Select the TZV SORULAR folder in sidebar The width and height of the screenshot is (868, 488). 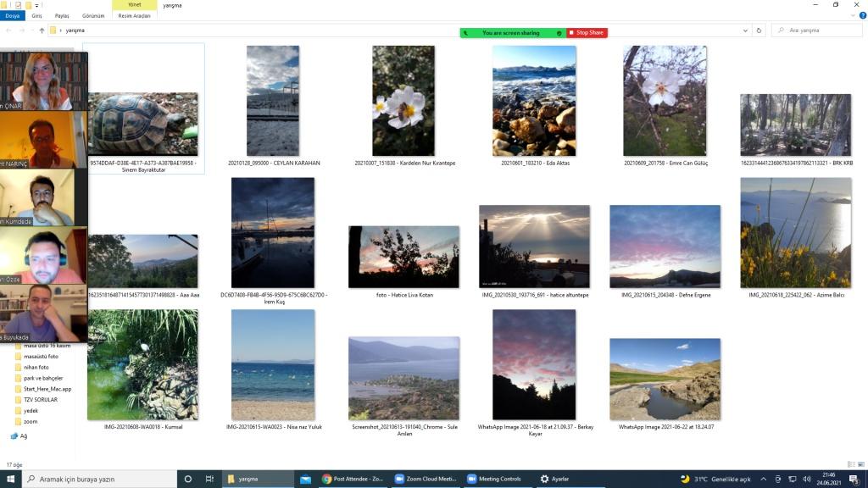coord(40,399)
